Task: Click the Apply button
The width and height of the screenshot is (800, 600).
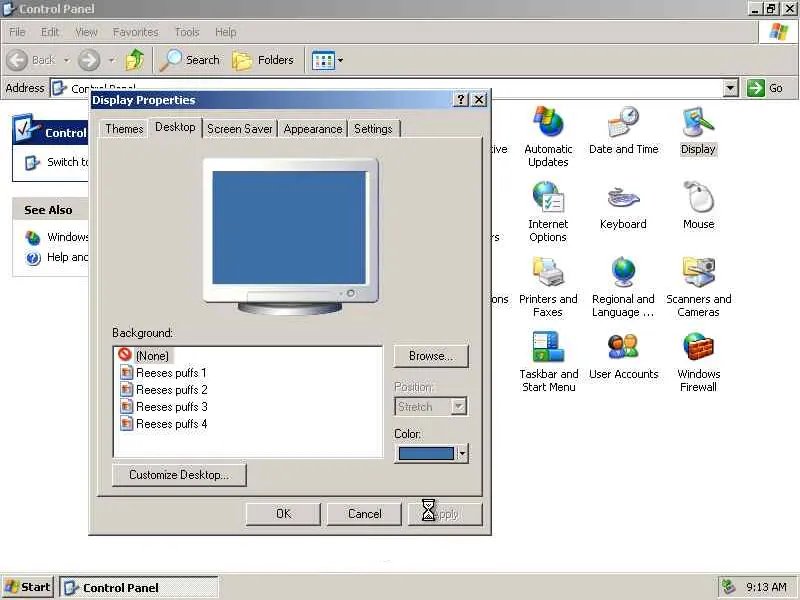Action: click(x=445, y=513)
